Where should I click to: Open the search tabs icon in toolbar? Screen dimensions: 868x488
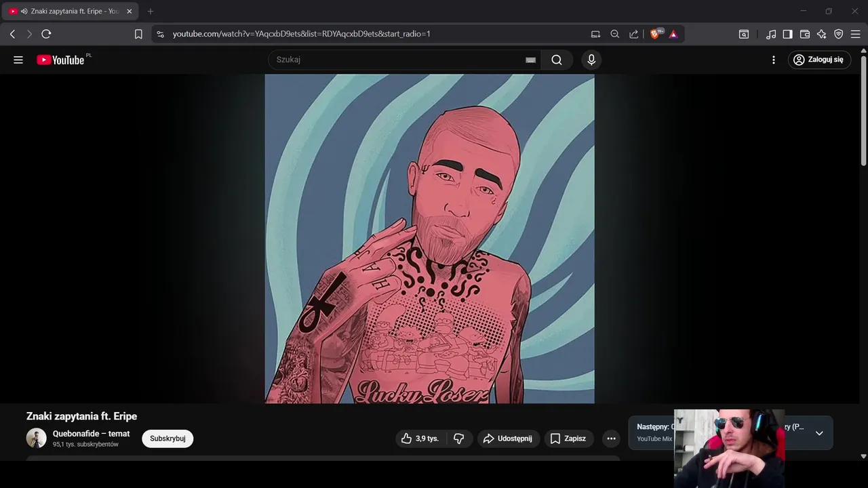pos(744,34)
